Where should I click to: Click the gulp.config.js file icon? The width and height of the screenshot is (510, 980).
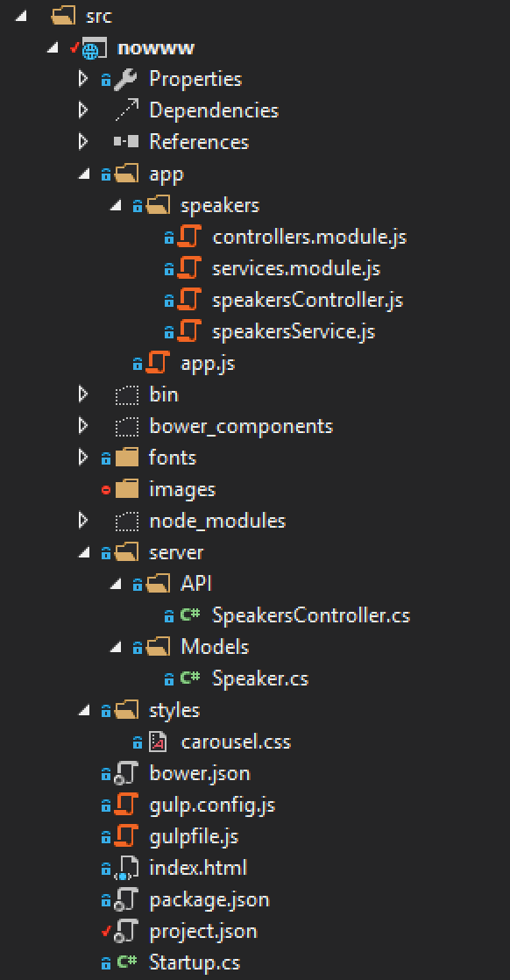[x=127, y=805]
